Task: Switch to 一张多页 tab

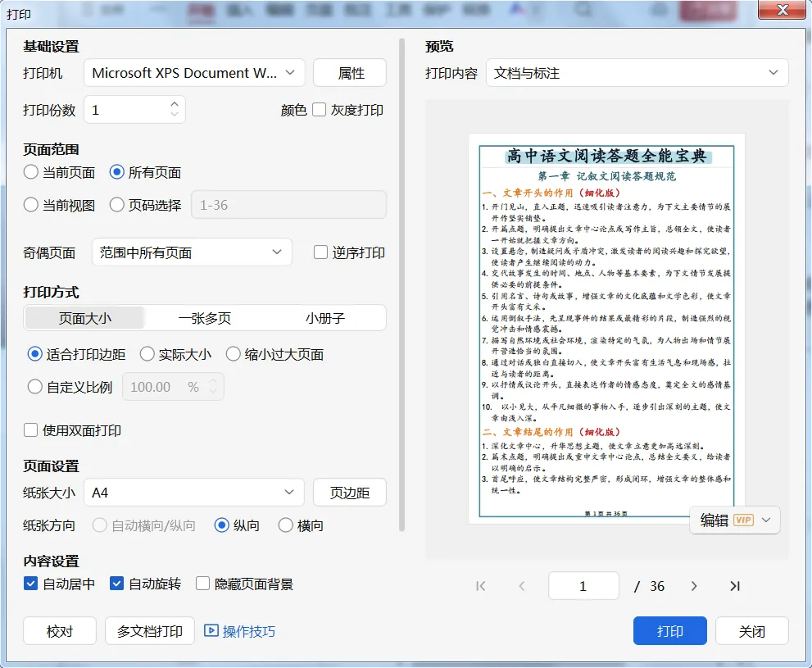Action: (x=205, y=318)
